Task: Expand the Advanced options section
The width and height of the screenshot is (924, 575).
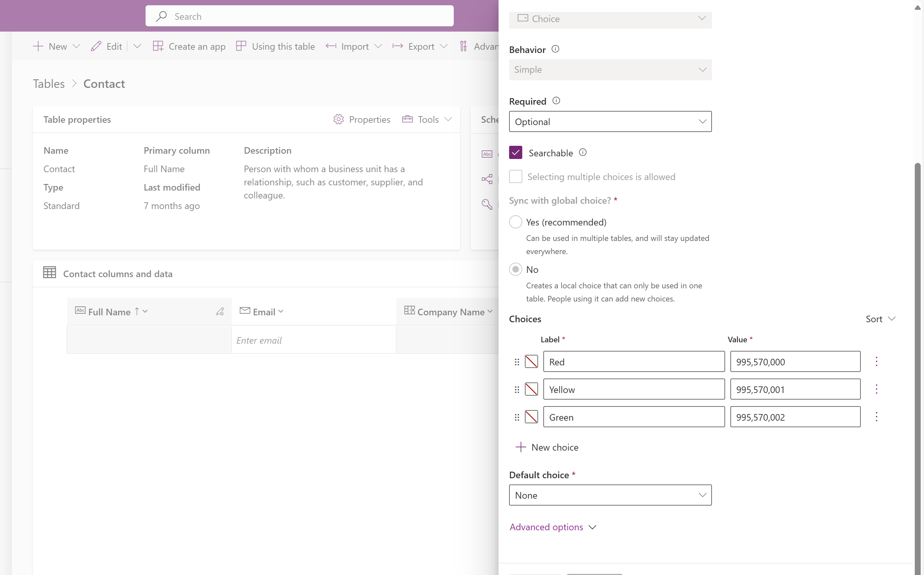Action: coord(552,527)
